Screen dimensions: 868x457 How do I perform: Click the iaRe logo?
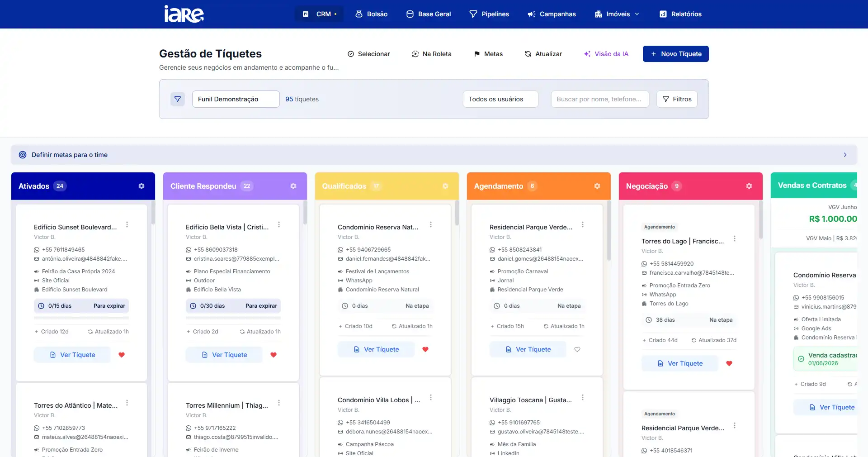click(x=184, y=14)
